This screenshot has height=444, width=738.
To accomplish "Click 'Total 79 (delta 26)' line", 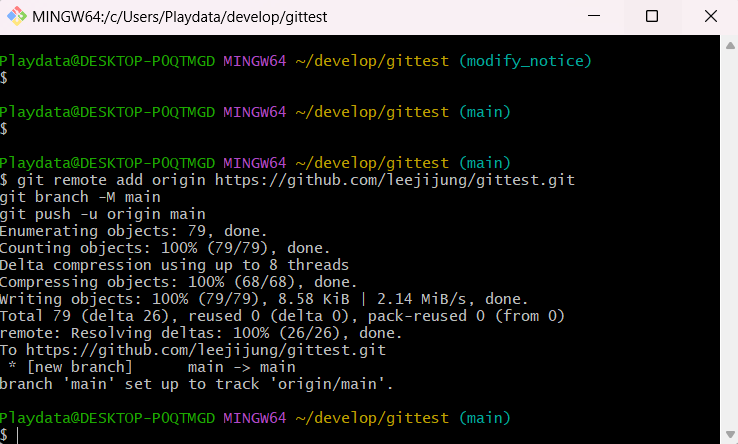I will [x=282, y=315].
